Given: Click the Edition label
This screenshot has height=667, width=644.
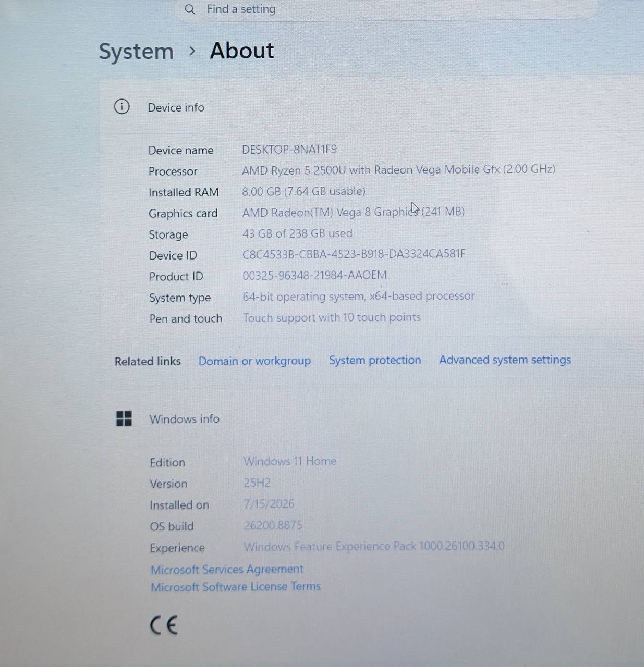Looking at the screenshot, I should click(x=167, y=463).
